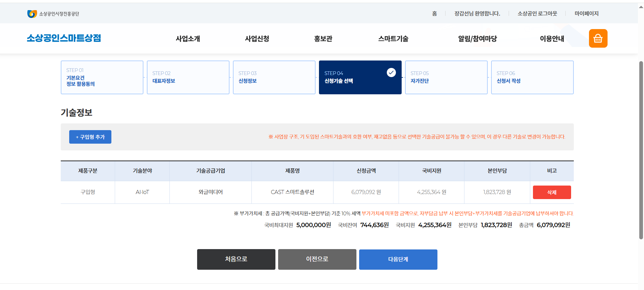
Task: Go to 홈 in top bar
Action: pos(434,14)
